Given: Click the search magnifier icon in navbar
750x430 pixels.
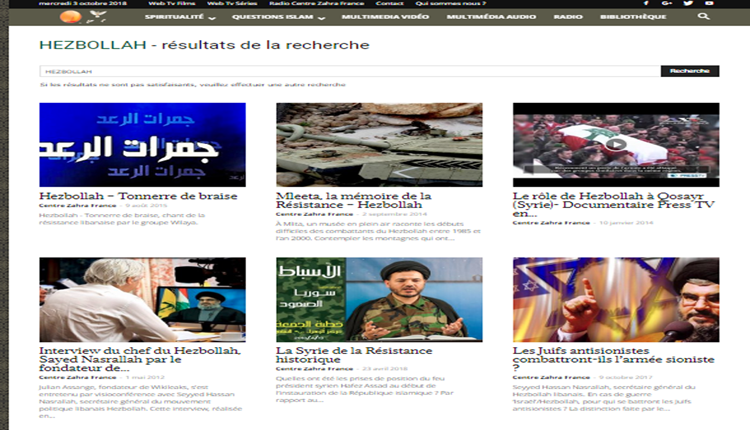Looking at the screenshot, I should 703,16.
